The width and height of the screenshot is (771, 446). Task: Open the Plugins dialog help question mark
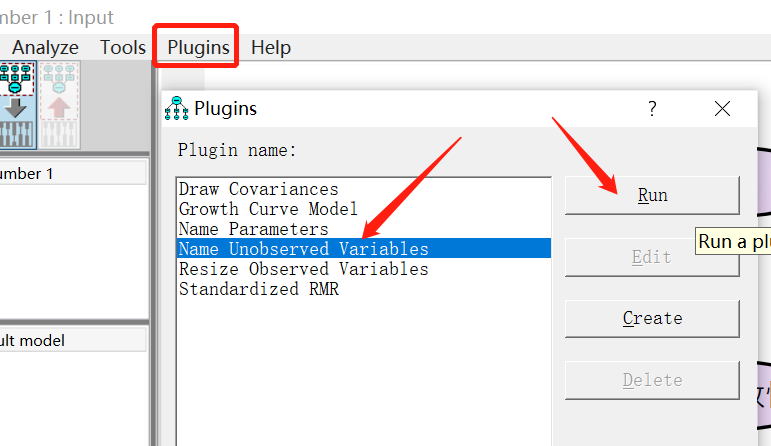coord(652,109)
